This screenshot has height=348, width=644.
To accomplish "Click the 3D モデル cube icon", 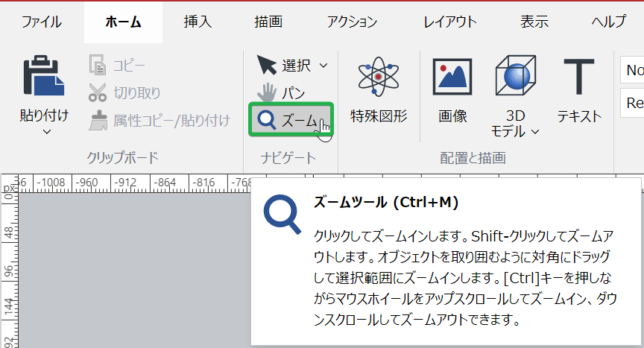I will (516, 75).
